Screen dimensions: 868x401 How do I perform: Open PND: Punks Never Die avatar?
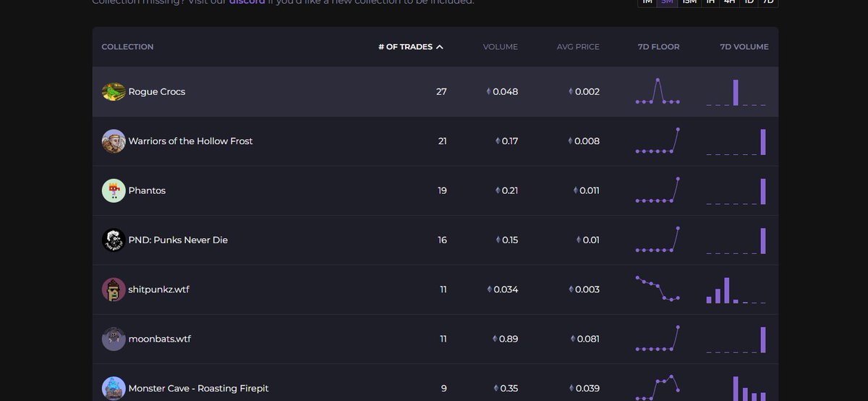(x=114, y=240)
